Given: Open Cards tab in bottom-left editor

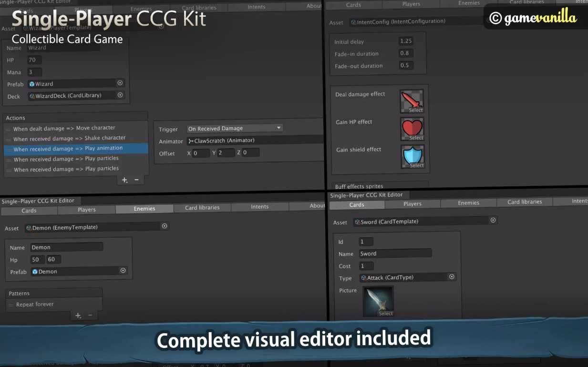Looking at the screenshot, I should pos(29,210).
